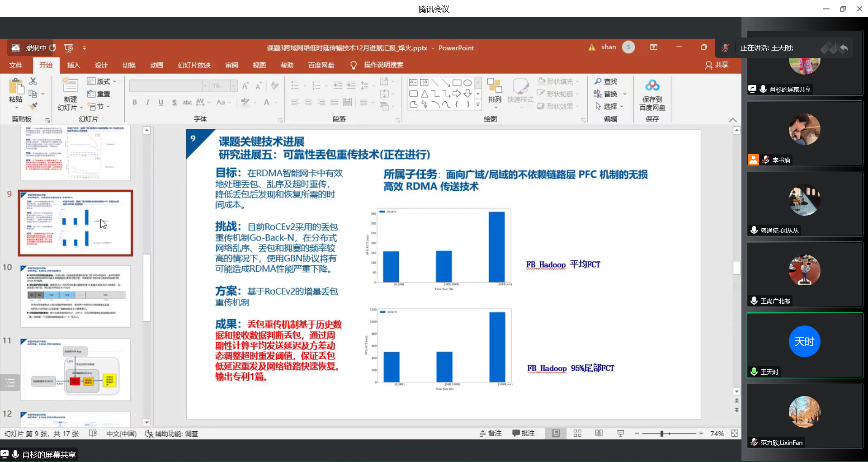868x462 pixels.
Task: Select the rectangle shape in the shapes gallery
Action: pyautogui.click(x=457, y=83)
